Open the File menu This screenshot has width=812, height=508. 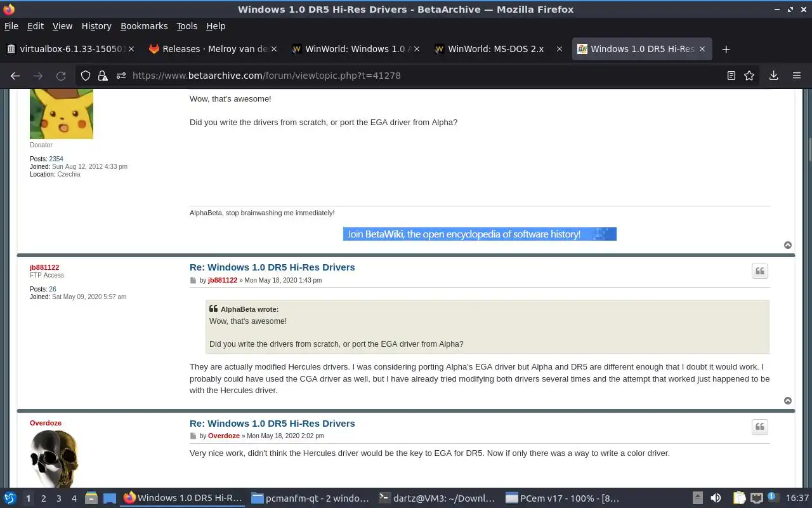click(11, 26)
